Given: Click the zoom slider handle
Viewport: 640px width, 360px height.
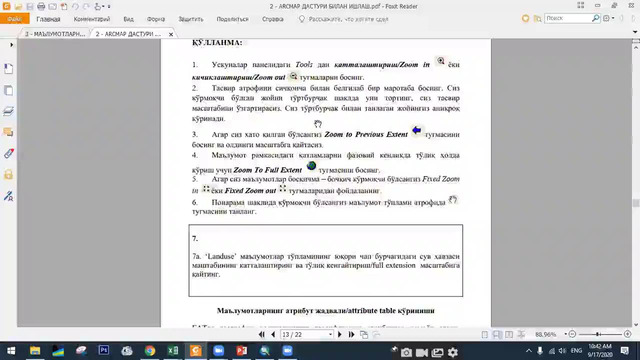Looking at the screenshot, I should tap(598, 334).
